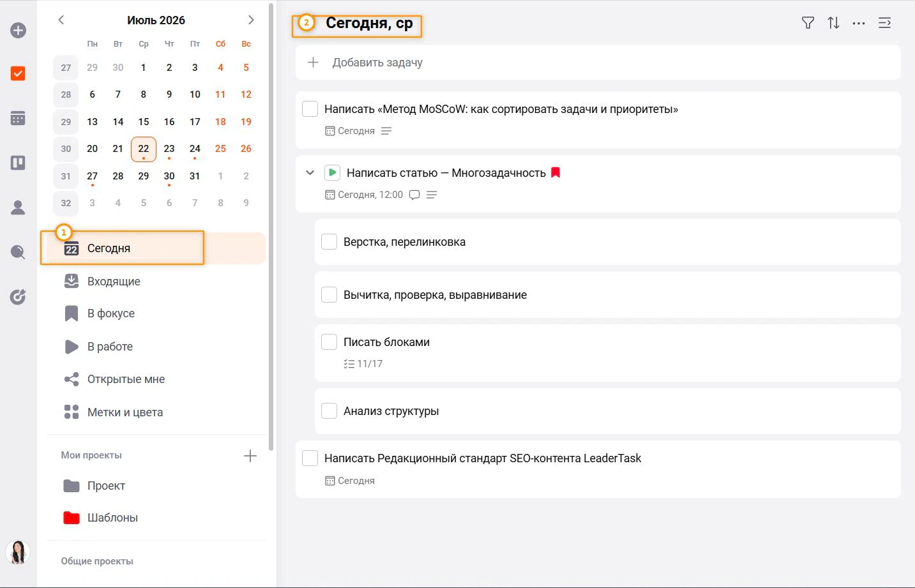Image resolution: width=915 pixels, height=588 pixels.
Task: Open the notes lines icon on MoSCoW task
Action: pyautogui.click(x=386, y=131)
